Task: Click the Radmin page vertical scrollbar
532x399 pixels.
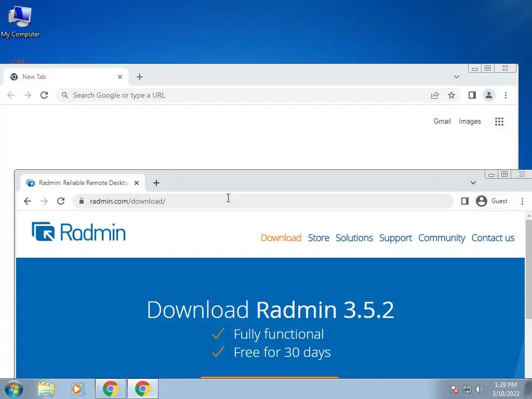Action: pyautogui.click(x=528, y=269)
